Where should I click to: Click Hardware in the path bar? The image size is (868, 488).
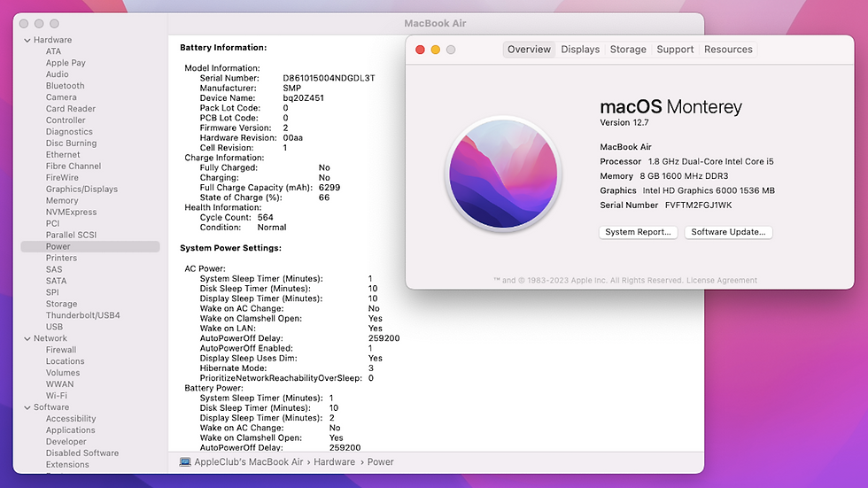[335, 462]
